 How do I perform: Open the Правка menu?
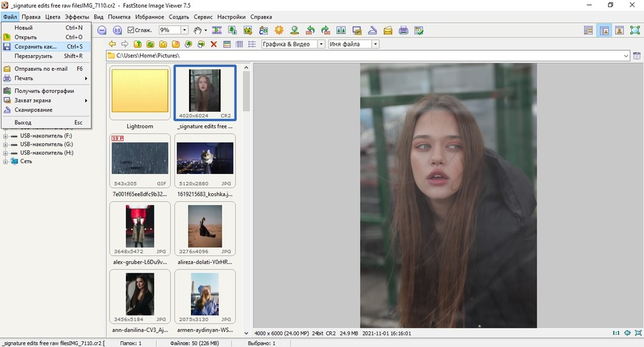[x=31, y=17]
